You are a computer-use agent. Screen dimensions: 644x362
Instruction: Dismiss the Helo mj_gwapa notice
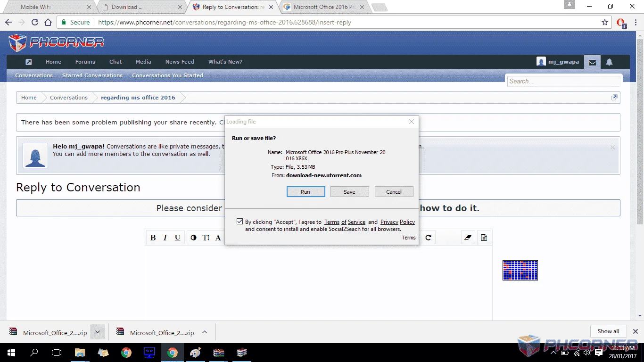click(612, 148)
